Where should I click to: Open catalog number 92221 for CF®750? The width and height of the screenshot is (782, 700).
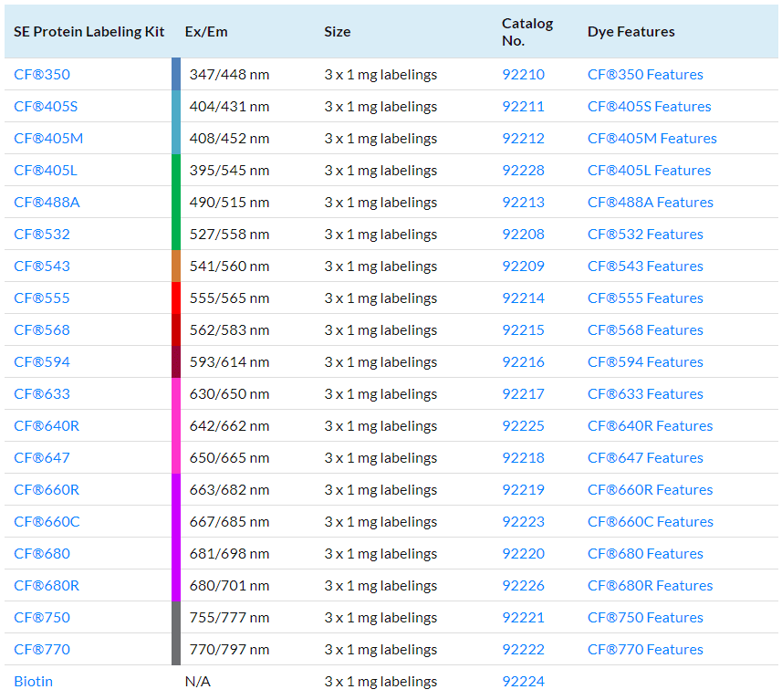[523, 618]
